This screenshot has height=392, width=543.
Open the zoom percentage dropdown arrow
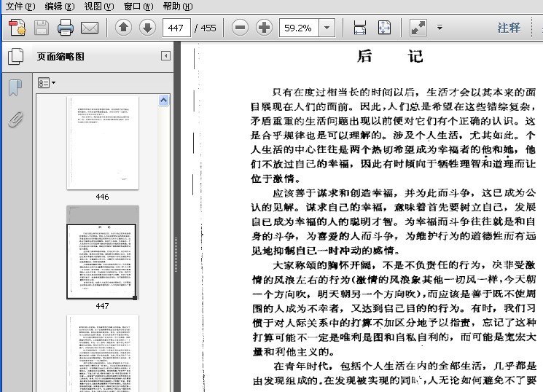(327, 28)
